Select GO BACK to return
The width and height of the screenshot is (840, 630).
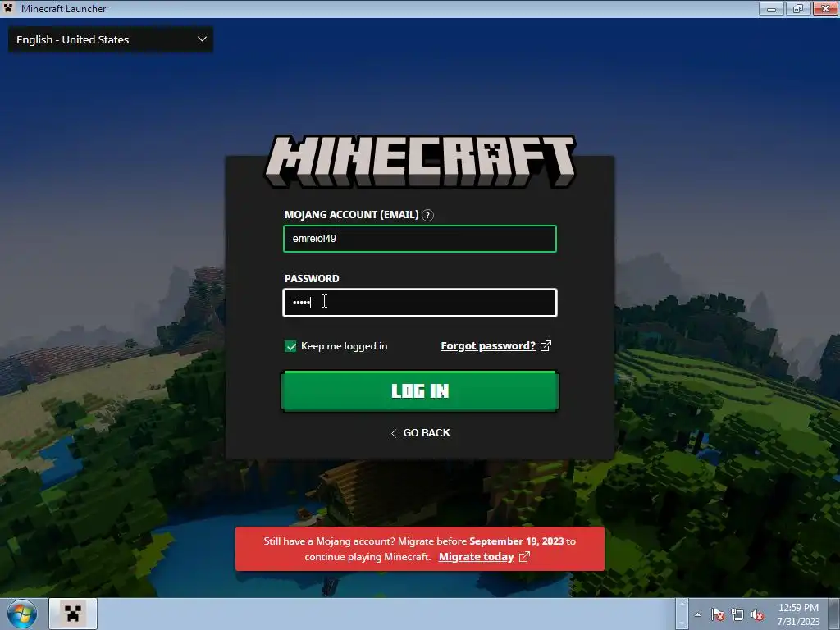[x=421, y=433]
